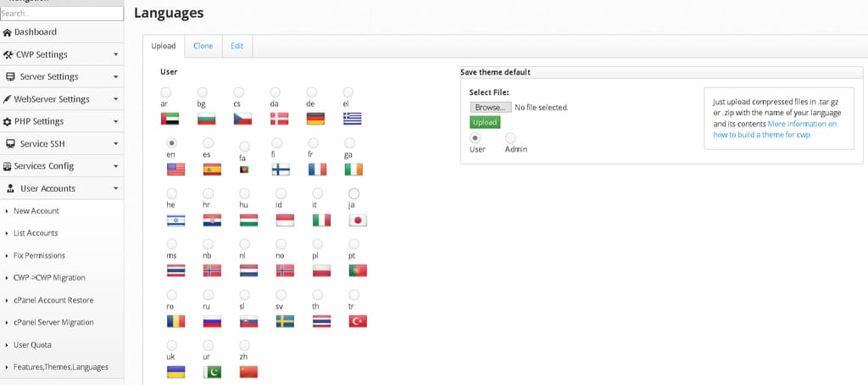Click the Russian (ru) flag icon

pos(212,321)
